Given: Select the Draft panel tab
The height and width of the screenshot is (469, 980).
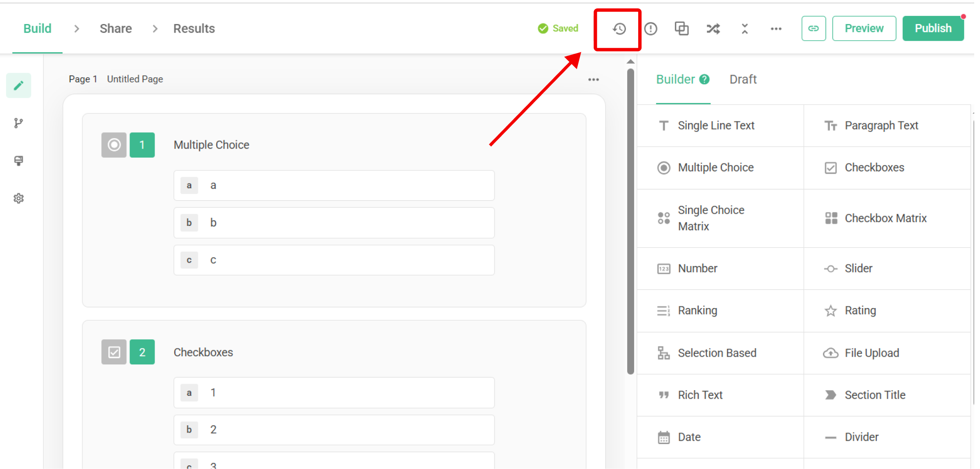Looking at the screenshot, I should [x=743, y=79].
